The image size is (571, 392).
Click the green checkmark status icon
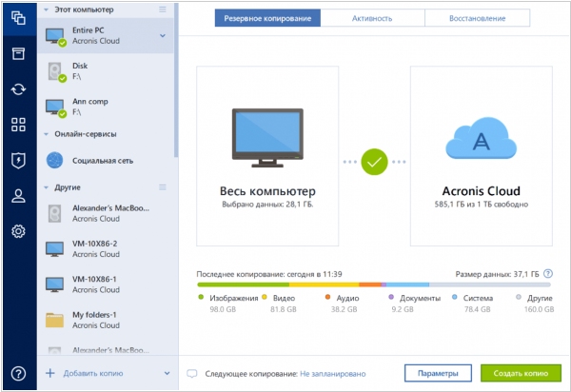[x=374, y=162]
